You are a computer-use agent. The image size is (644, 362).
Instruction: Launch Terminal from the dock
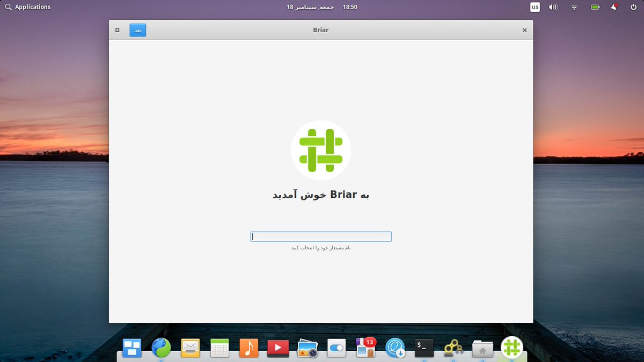(x=424, y=348)
